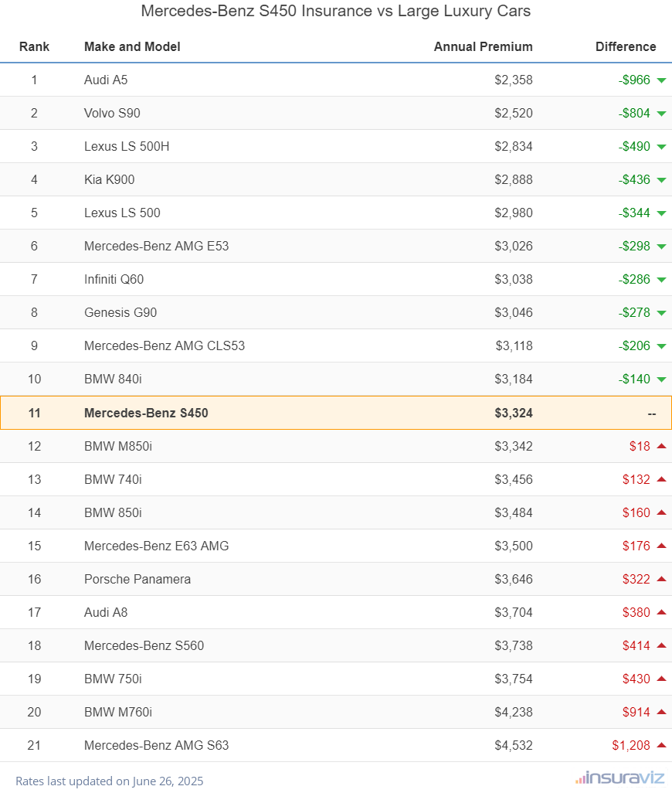Select the 'BMW 840i' model name
Image resolution: width=672 pixels, height=793 pixels.
click(x=114, y=379)
